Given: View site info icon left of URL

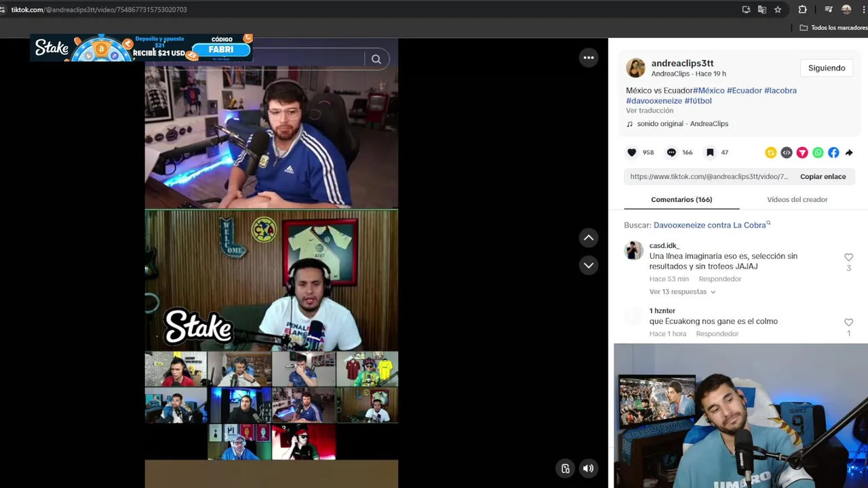Looking at the screenshot, I should [x=3, y=9].
